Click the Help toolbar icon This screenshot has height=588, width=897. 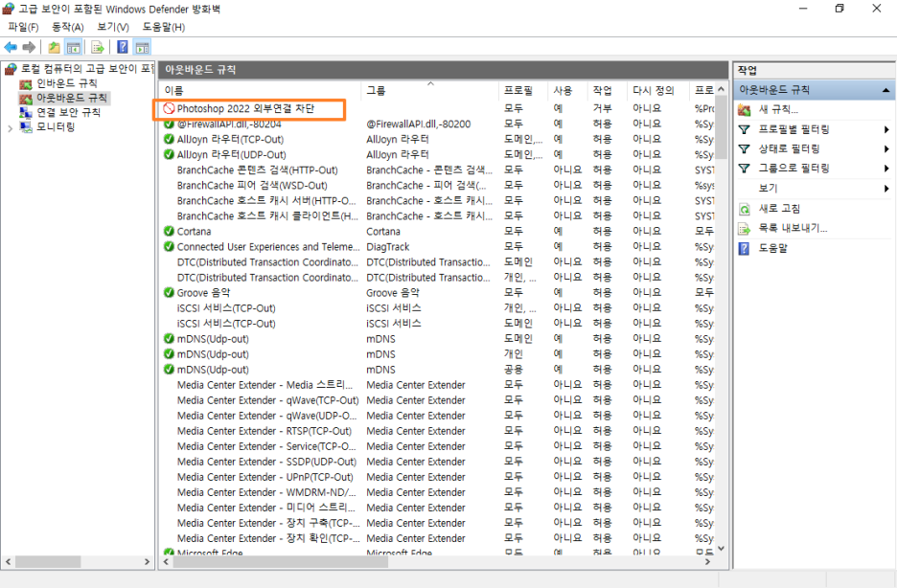[x=123, y=48]
